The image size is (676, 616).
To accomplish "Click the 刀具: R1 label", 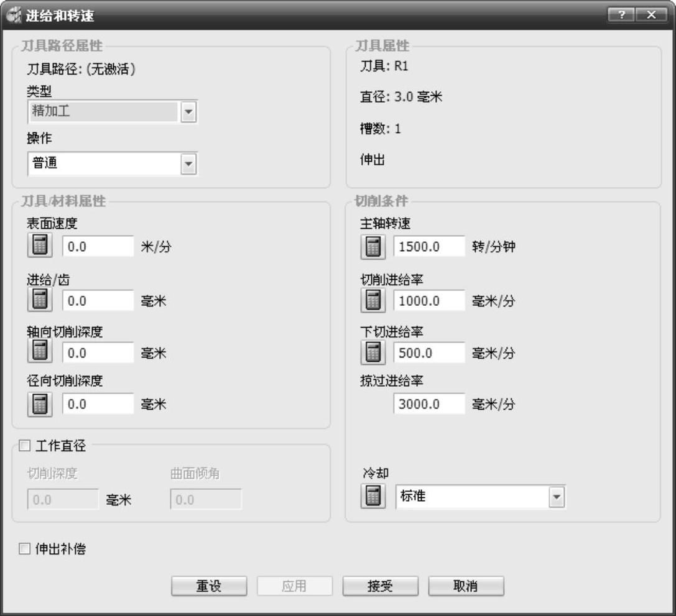I will (384, 66).
